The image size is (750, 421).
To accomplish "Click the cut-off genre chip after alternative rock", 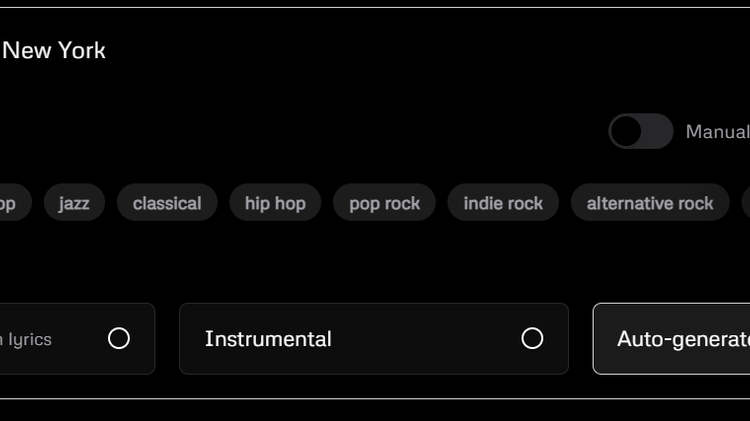I will [746, 203].
